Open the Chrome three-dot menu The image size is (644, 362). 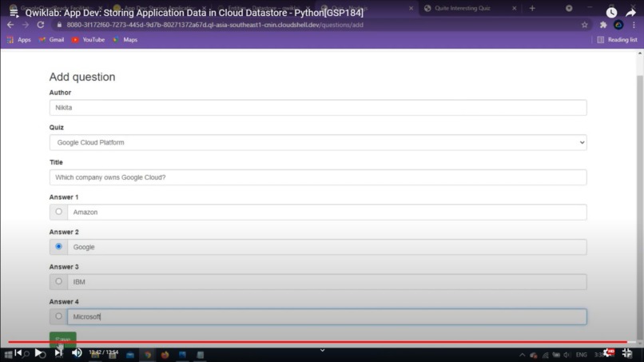[634, 25]
